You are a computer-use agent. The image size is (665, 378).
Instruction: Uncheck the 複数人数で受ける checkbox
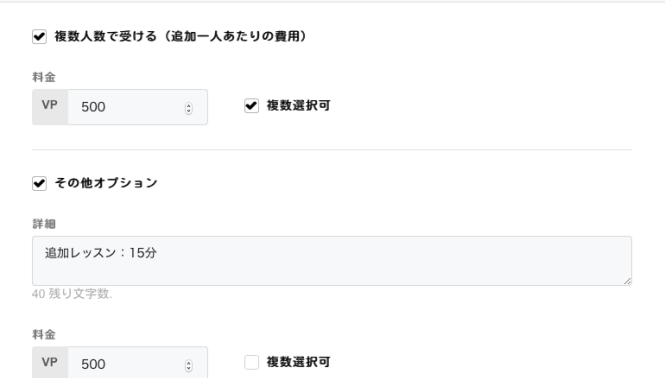coord(39,36)
